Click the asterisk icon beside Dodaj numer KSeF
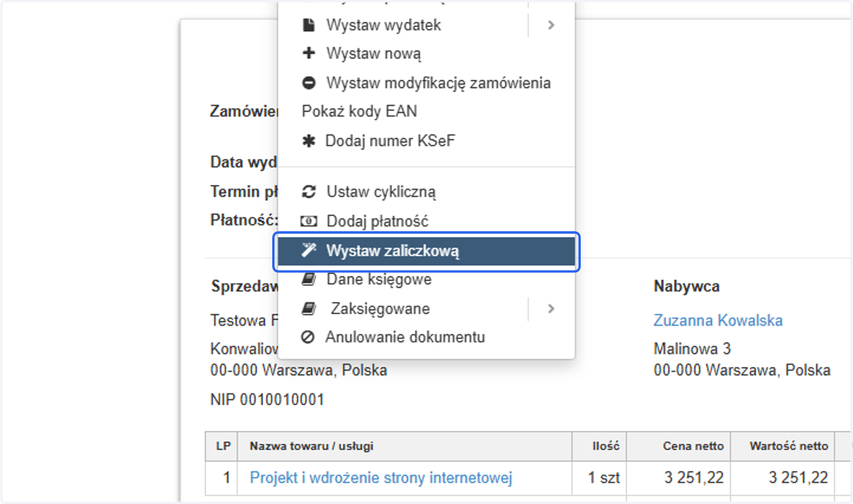Screen dimensions: 853x504 [x=309, y=141]
